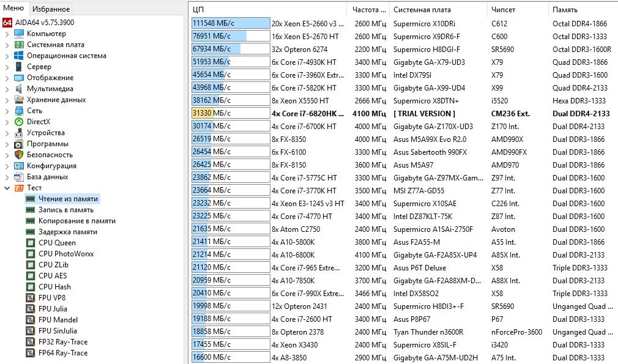Click the Системная плата motherboard icon
The width and height of the screenshot is (618, 364).
click(x=19, y=45)
